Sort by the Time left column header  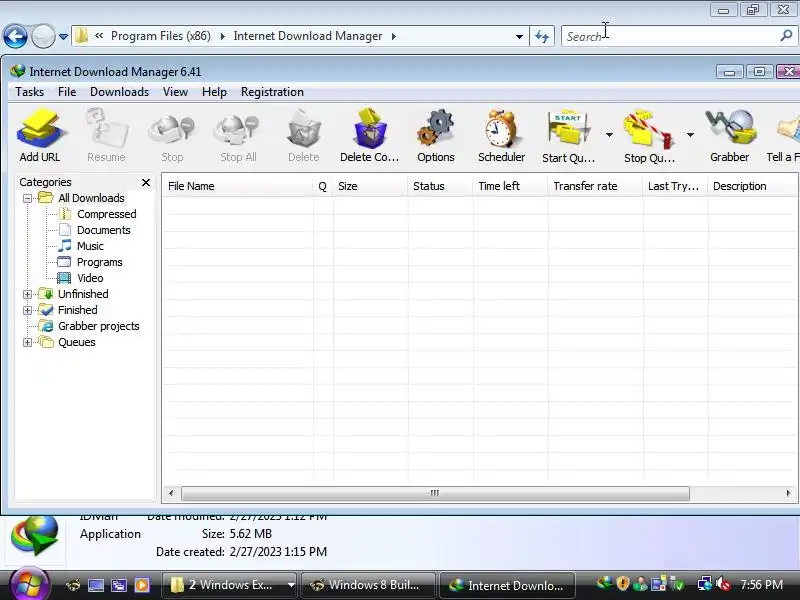[510, 186]
